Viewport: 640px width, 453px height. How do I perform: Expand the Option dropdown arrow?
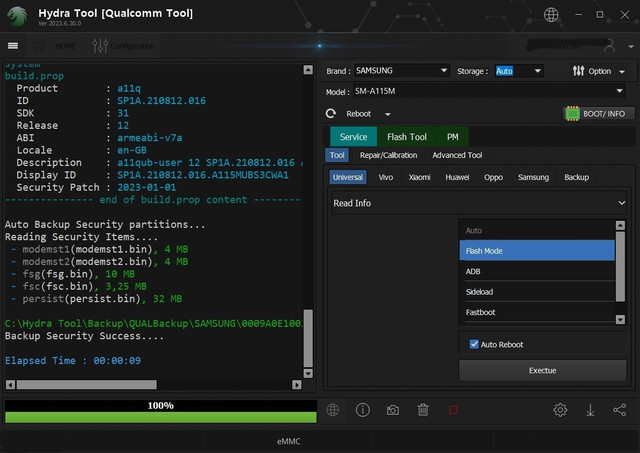pos(622,72)
